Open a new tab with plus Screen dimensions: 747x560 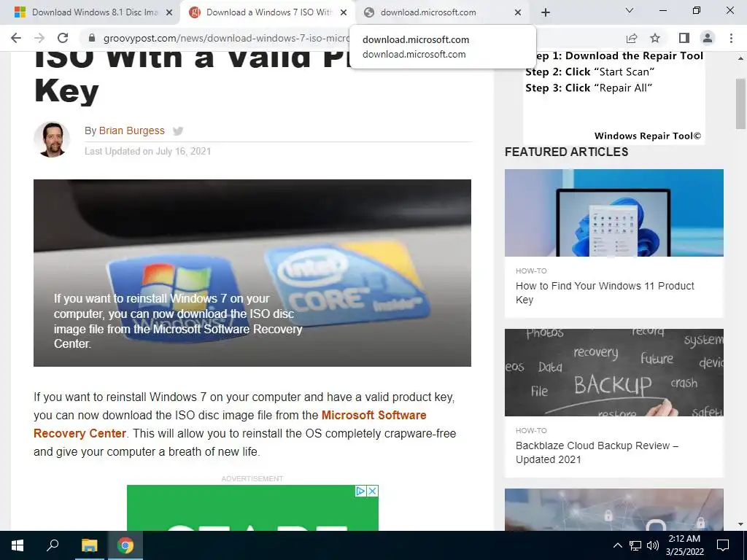(x=546, y=12)
